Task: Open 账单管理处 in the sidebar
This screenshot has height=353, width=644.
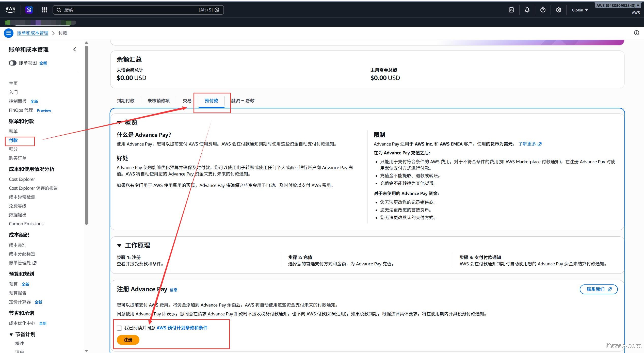Action: 20,263
